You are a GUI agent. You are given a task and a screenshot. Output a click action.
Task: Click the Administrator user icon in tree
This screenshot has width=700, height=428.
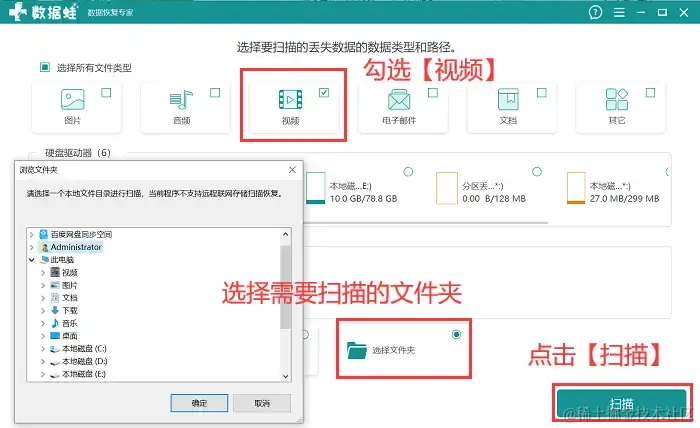coord(44,247)
